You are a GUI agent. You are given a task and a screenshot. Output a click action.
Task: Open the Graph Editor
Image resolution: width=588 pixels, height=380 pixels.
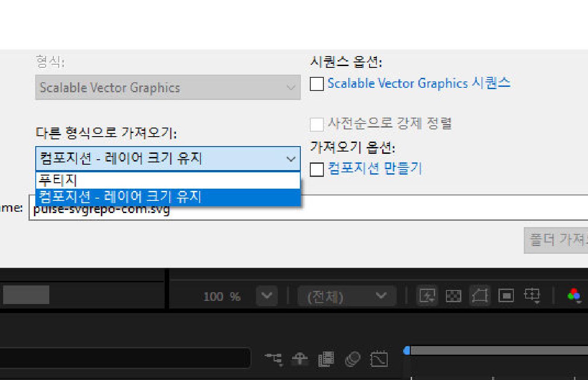pos(379,359)
